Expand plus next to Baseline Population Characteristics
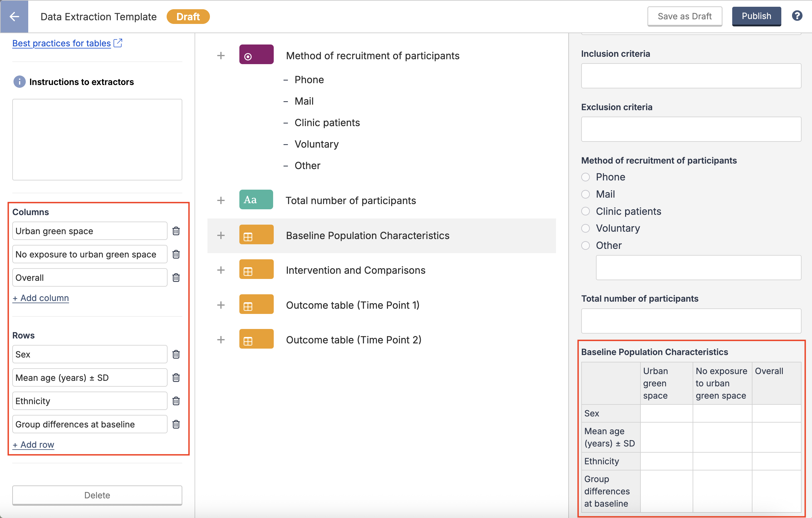Image resolution: width=812 pixels, height=518 pixels. [x=221, y=235]
